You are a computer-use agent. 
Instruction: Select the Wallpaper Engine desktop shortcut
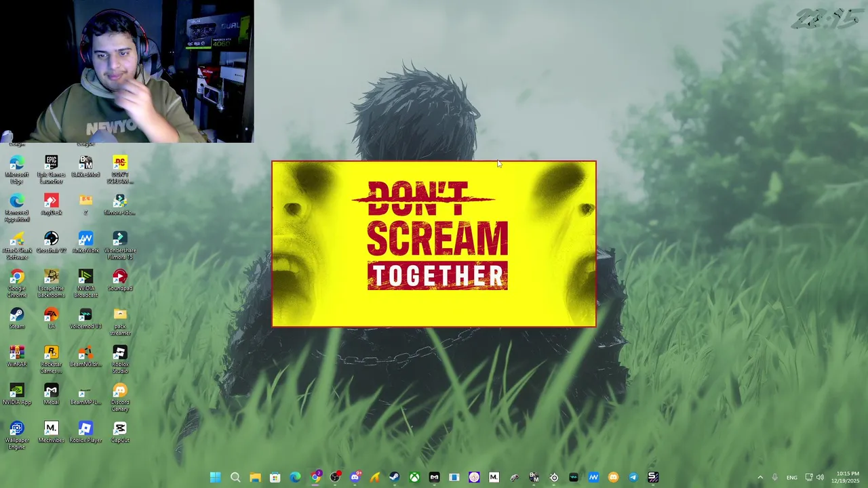coord(17,435)
